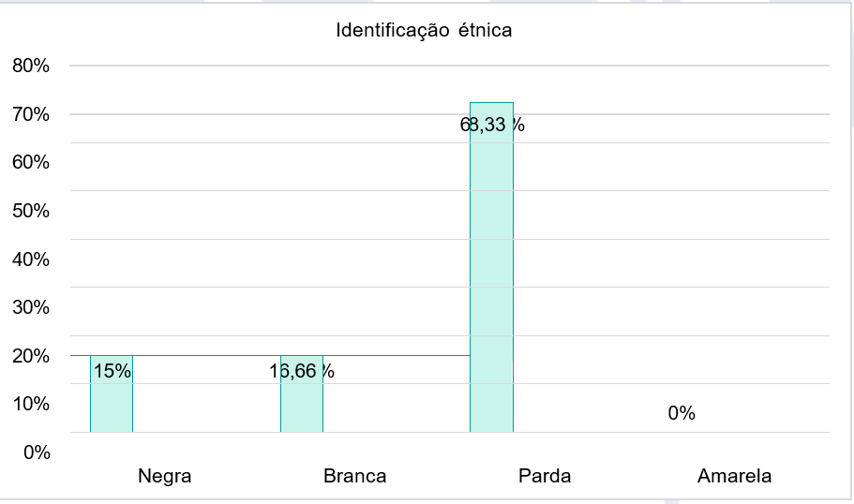Image resolution: width=854 pixels, height=504 pixels.
Task: Click the Amarela category axis label
Action: 734,476
